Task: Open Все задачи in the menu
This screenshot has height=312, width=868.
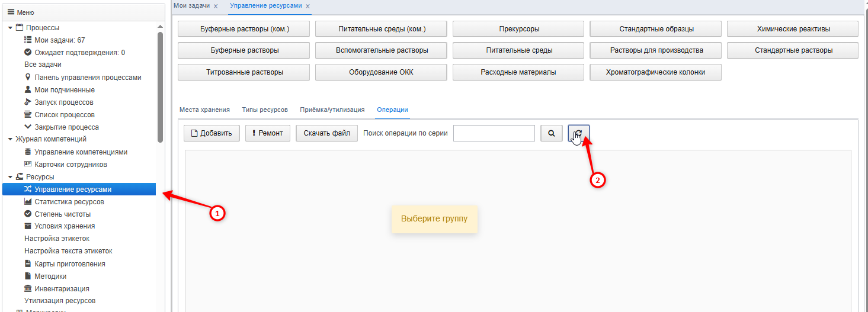Action: (x=43, y=65)
